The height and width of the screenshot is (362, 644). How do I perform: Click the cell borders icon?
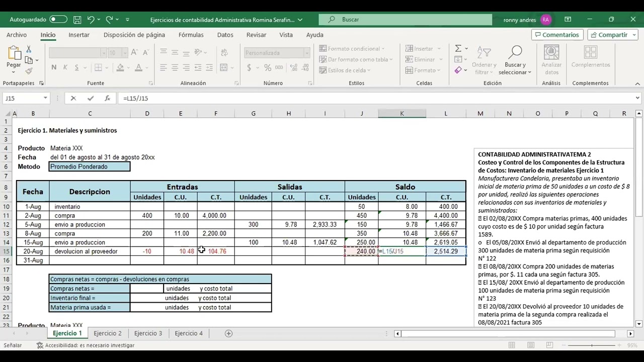point(98,67)
